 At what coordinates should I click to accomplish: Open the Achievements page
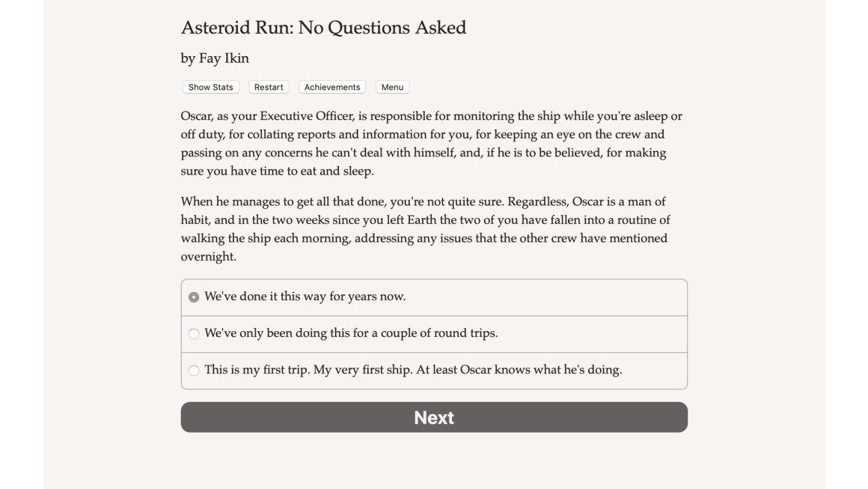point(332,87)
